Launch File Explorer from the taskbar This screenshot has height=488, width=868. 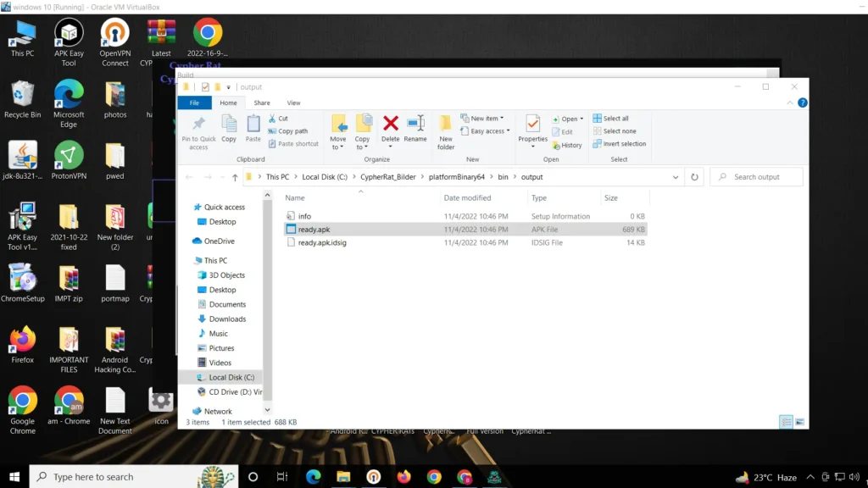(343, 477)
